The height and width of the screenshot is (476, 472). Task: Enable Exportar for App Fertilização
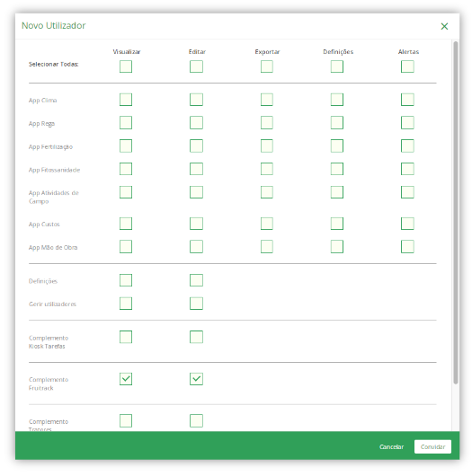(x=266, y=145)
